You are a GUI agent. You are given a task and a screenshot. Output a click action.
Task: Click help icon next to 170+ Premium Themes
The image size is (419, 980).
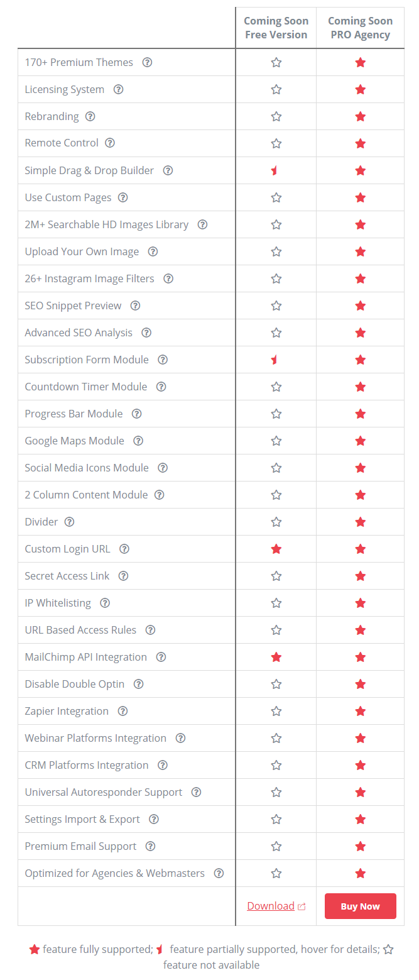click(147, 62)
